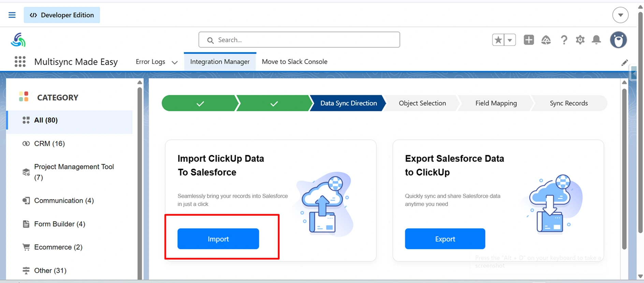Click the cart icon beside Ecommerce
Viewport: 644px width, 283px height.
26,247
